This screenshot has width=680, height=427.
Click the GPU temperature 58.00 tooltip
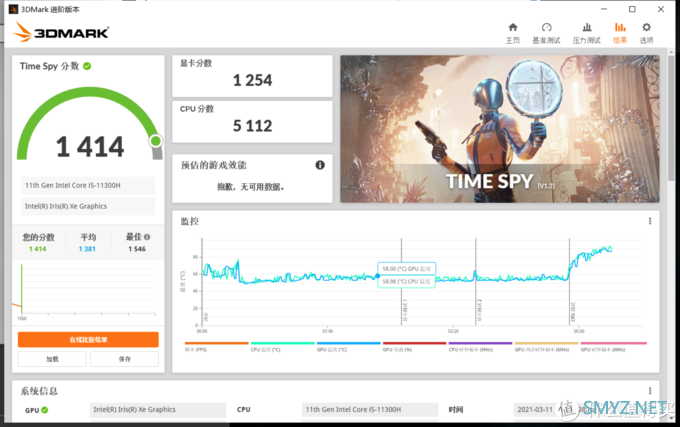[406, 269]
